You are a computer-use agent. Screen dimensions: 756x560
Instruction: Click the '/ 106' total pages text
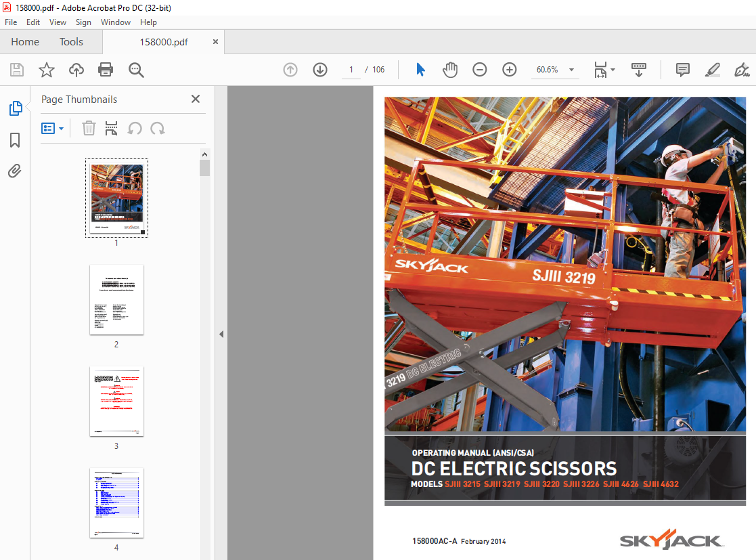click(x=375, y=70)
